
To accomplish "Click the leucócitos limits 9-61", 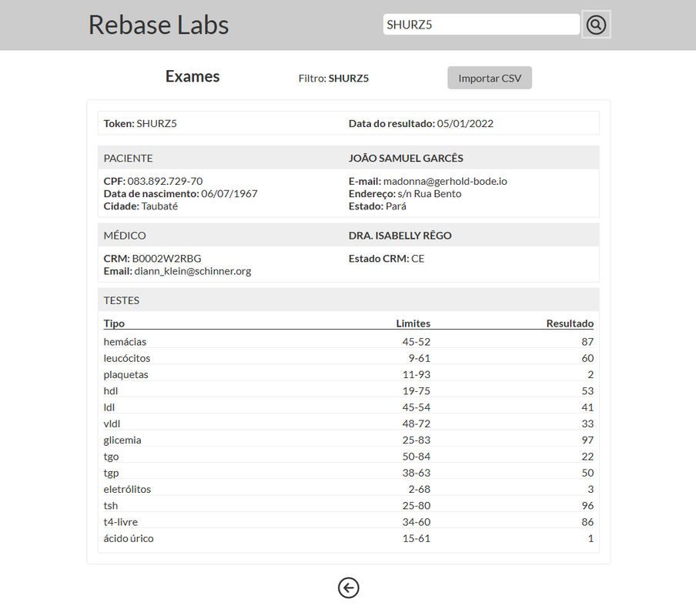I will pos(420,358).
